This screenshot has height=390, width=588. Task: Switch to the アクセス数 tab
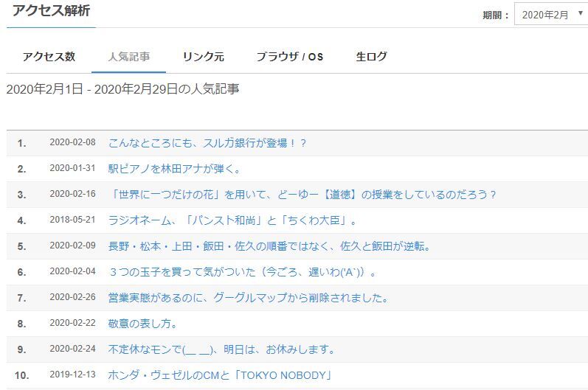49,57
